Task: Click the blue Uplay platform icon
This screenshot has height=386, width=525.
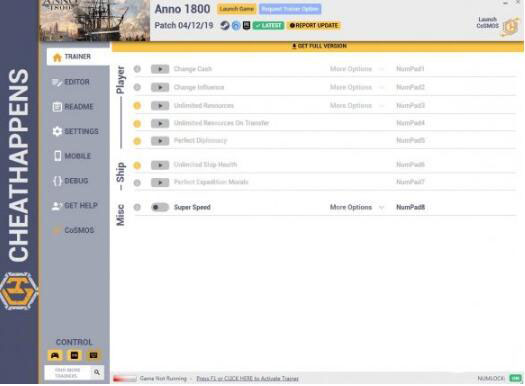Action: [x=236, y=25]
